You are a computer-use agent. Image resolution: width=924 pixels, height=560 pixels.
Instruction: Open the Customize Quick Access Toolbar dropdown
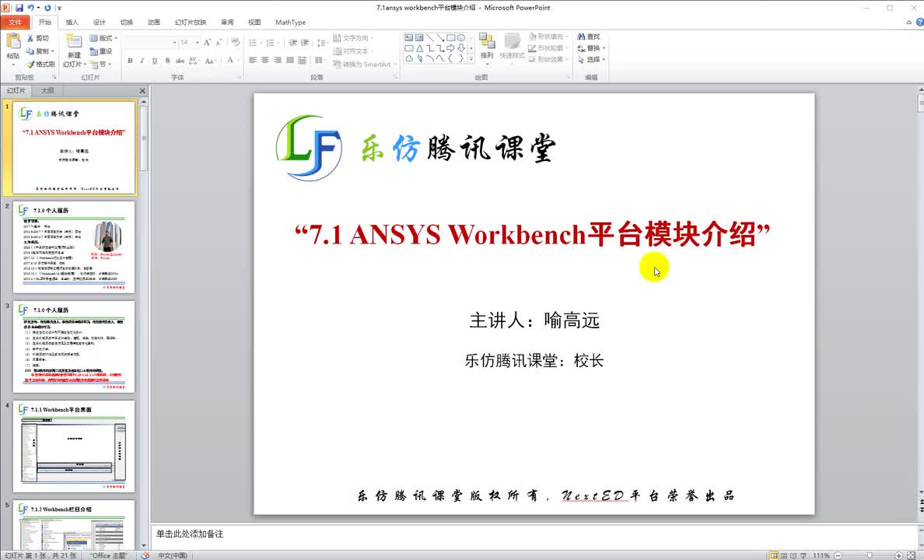click(x=59, y=9)
